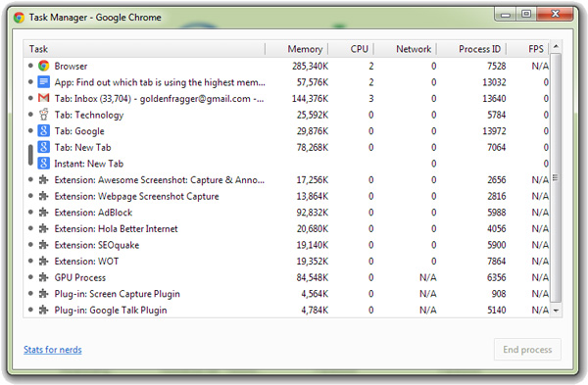Image resolution: width=588 pixels, height=385 pixels.
Task: Click the End process button
Action: click(527, 350)
